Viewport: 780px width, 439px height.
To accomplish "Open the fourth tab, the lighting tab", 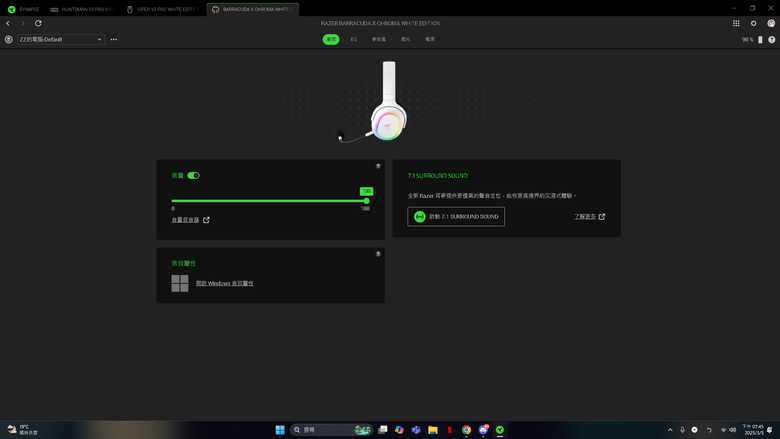I will click(x=405, y=39).
